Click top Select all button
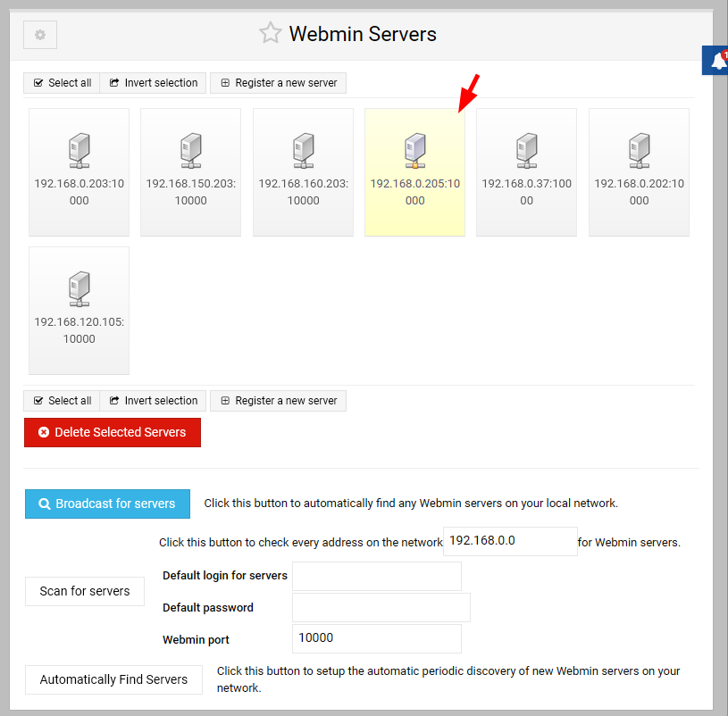 pyautogui.click(x=62, y=83)
